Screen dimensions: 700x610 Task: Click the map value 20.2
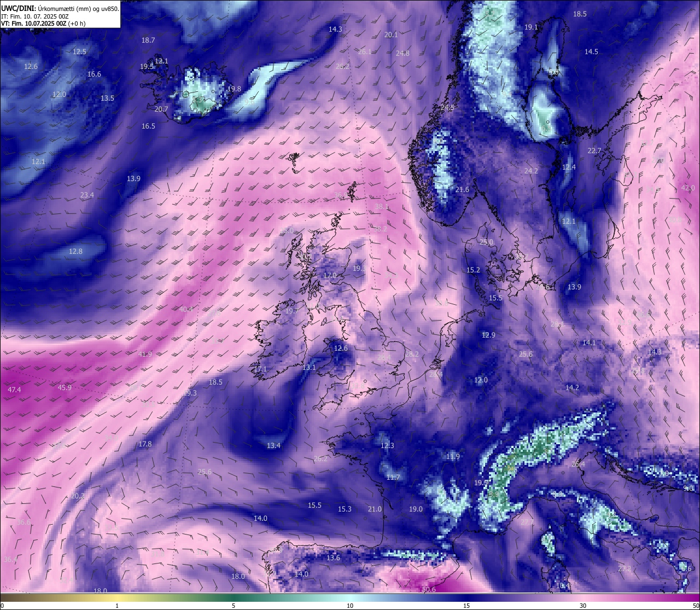[x=78, y=496]
